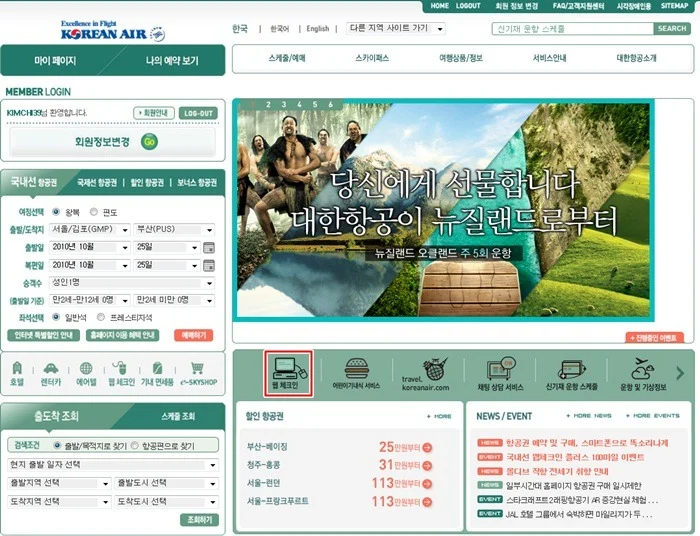Click the LOG-OUT button
This screenshot has height=536, width=700.
(198, 113)
